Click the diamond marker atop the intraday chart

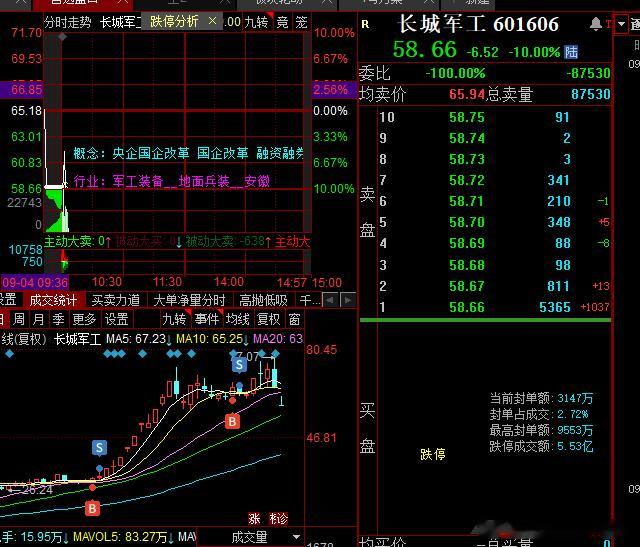tap(62, 37)
